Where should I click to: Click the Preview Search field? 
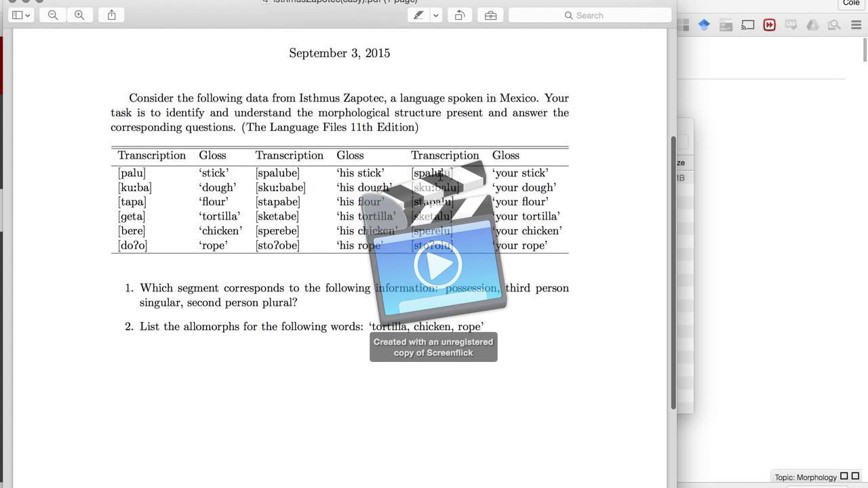click(x=589, y=15)
